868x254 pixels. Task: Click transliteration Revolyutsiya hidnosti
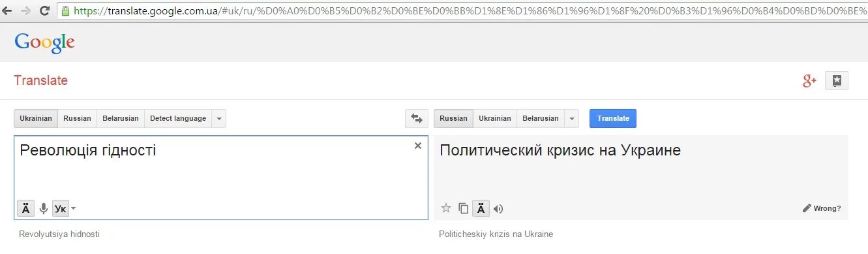pos(59,234)
